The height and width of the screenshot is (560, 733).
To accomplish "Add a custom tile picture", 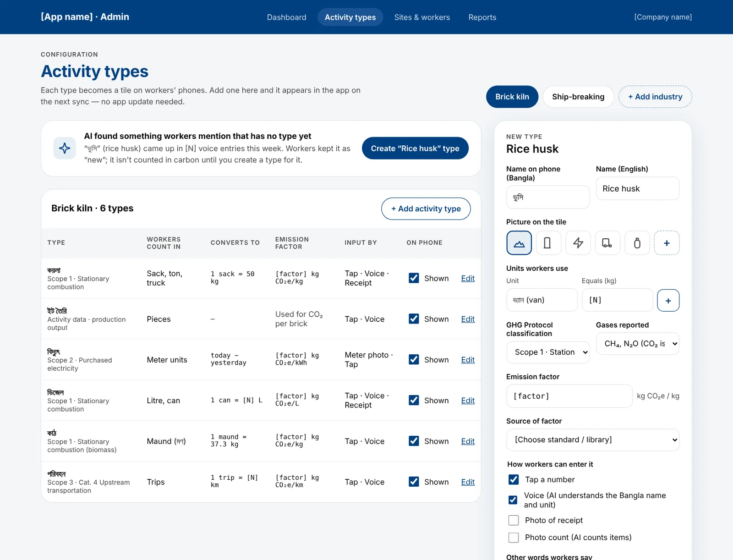I will [667, 243].
